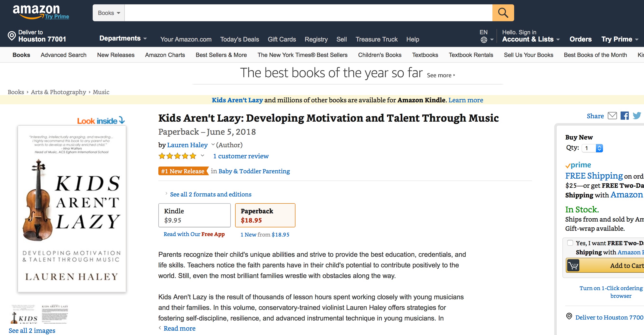
Task: Click the Deliver to location pin icon
Action: coord(12,36)
